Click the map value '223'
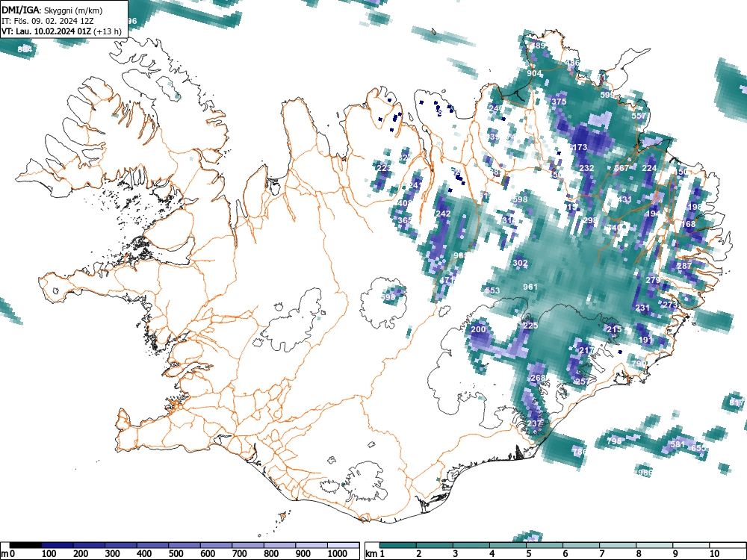747x560 pixels. (x=383, y=168)
